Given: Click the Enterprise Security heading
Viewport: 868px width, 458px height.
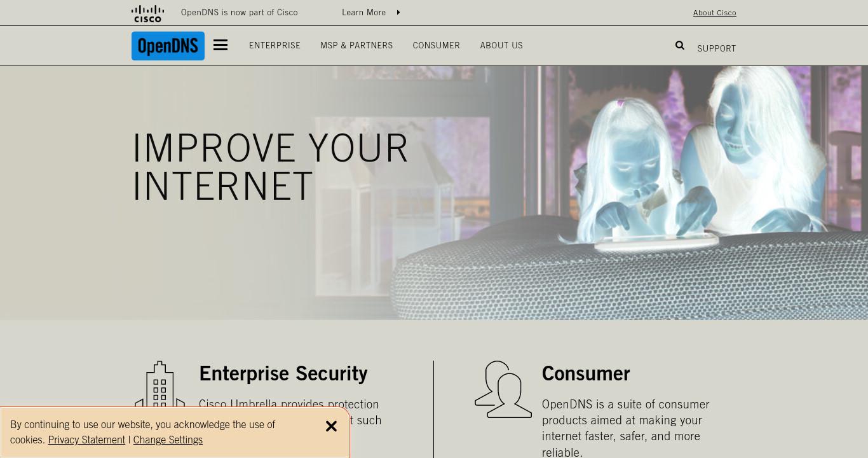Looking at the screenshot, I should (x=283, y=373).
